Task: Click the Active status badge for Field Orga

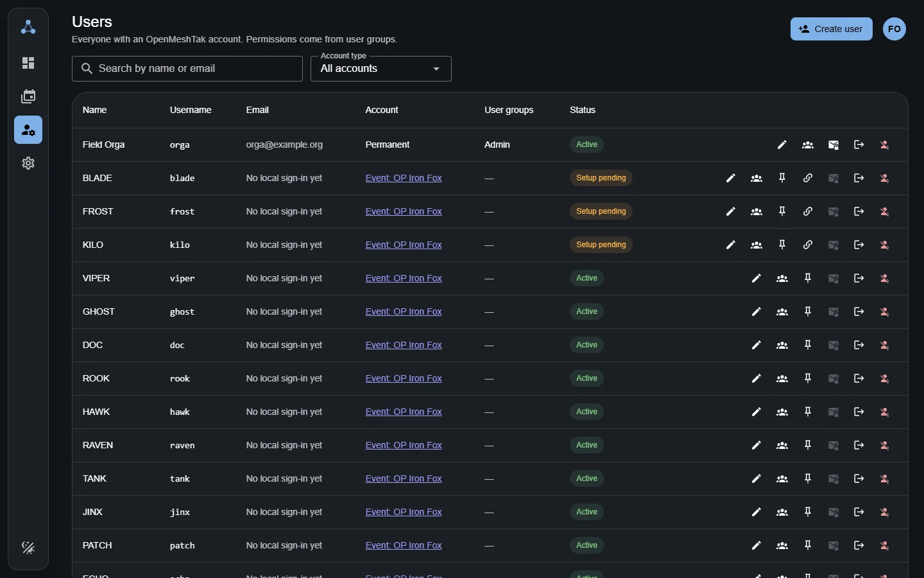Action: [587, 145]
